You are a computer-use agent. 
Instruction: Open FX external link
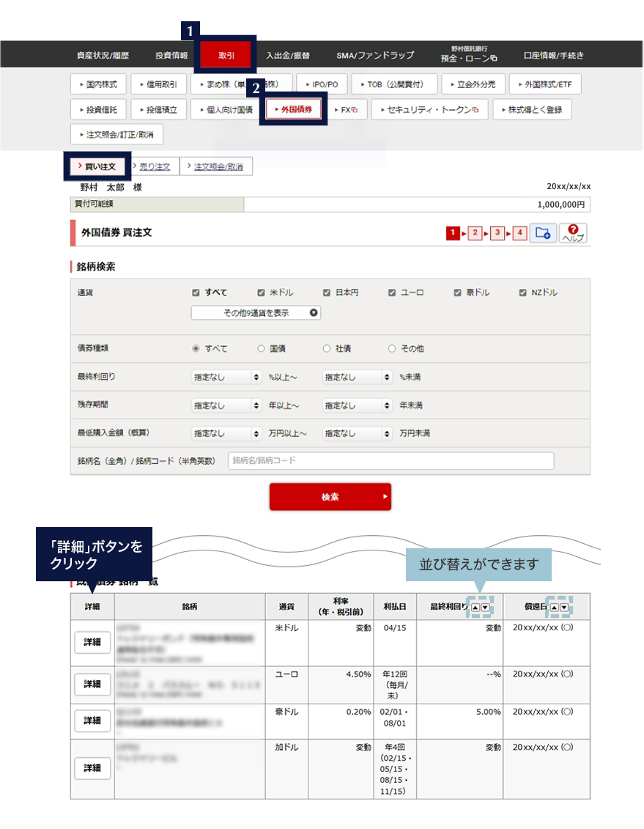click(346, 109)
